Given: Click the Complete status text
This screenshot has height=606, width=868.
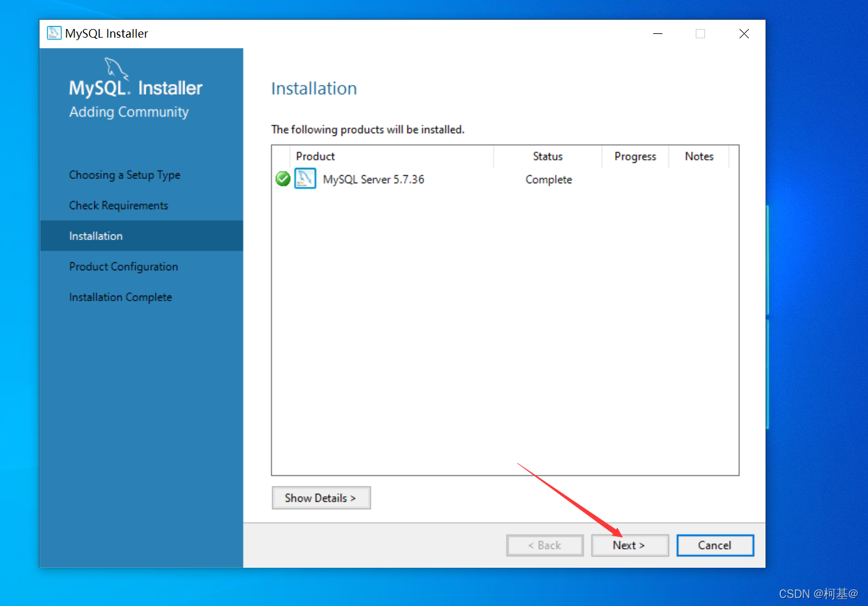Looking at the screenshot, I should pos(549,180).
